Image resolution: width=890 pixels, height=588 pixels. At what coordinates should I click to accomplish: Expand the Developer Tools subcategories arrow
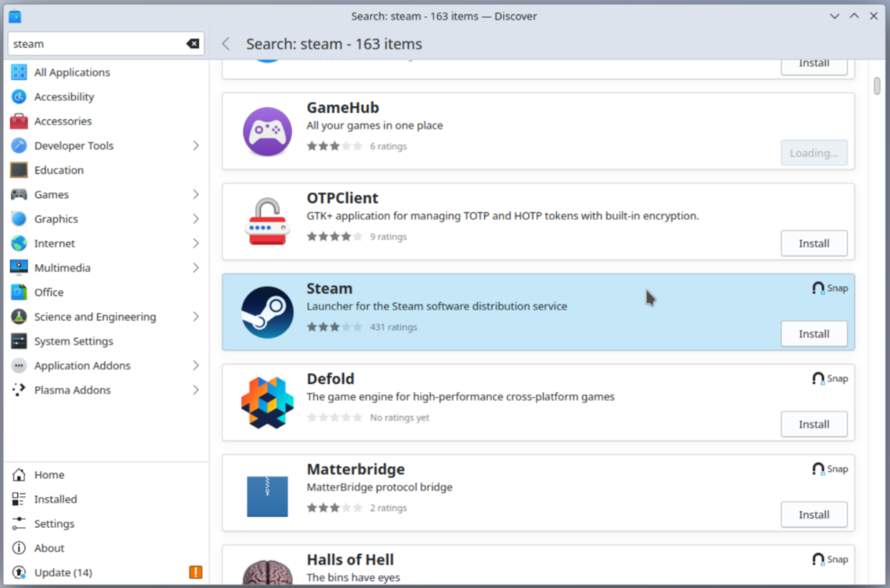click(x=195, y=145)
